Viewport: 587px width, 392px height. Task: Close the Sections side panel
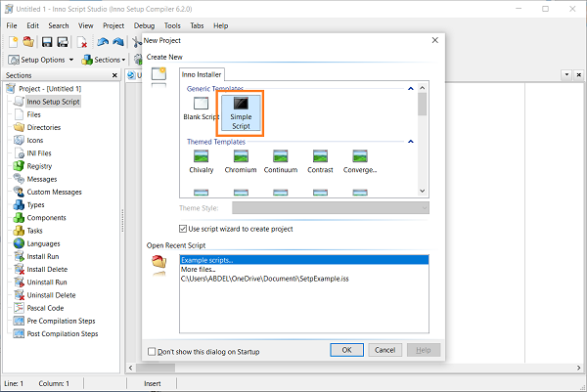click(114, 75)
